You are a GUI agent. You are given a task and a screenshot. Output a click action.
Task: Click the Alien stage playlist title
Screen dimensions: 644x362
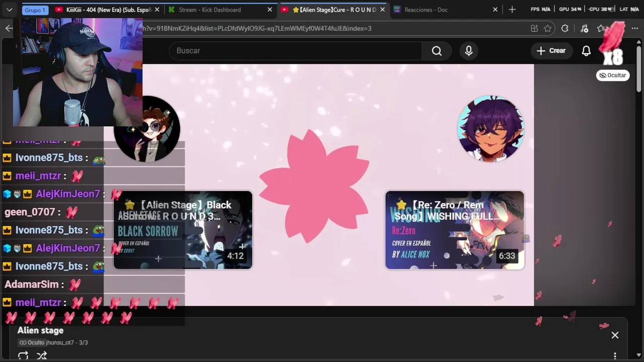coord(40,330)
